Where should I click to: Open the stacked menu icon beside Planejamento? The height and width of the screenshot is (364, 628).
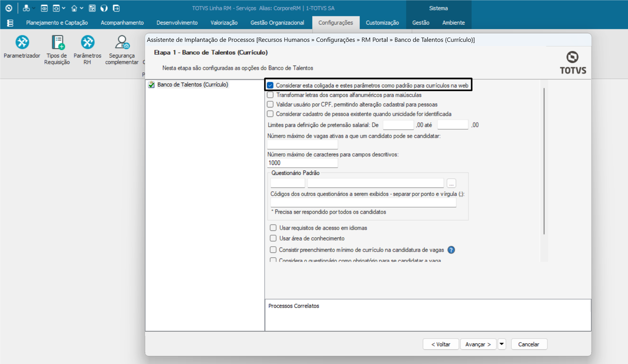click(x=10, y=23)
